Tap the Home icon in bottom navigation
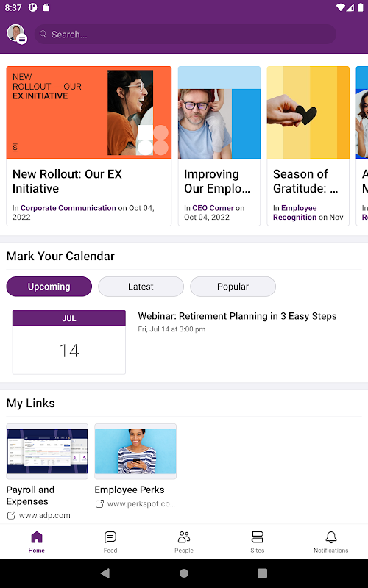The width and height of the screenshot is (368, 588). [x=37, y=537]
